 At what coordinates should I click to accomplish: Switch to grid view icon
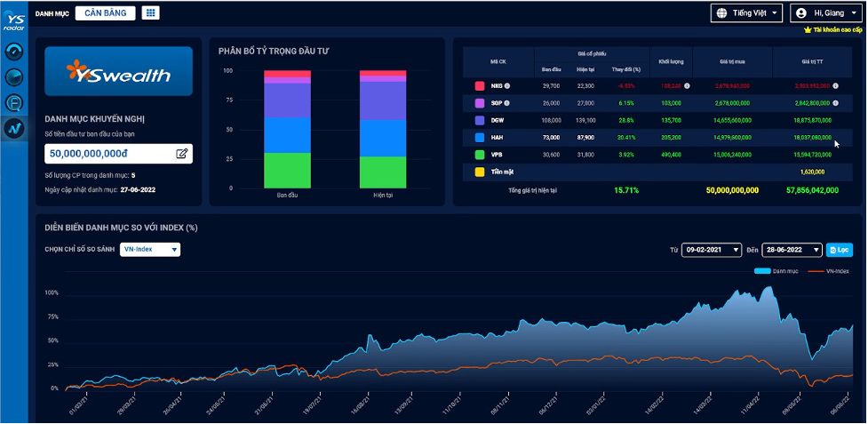[150, 13]
